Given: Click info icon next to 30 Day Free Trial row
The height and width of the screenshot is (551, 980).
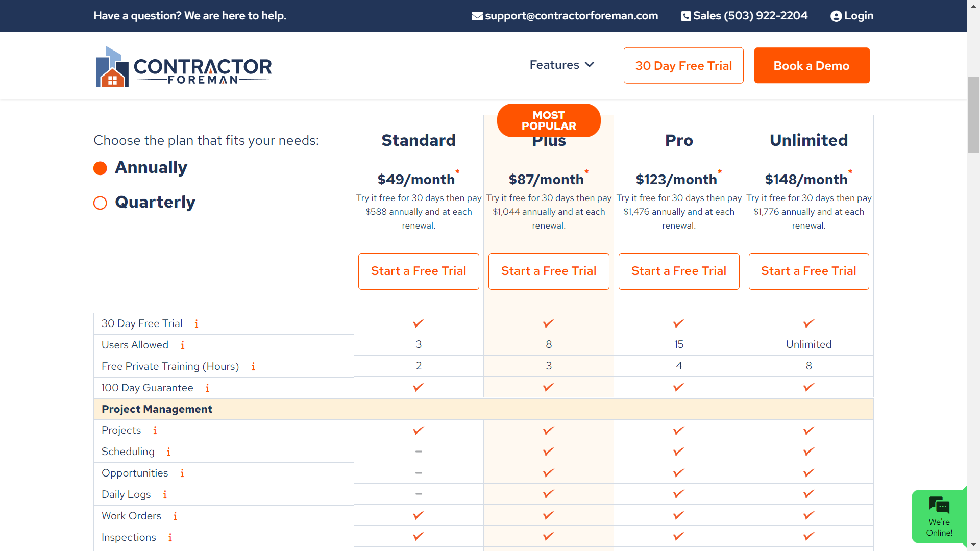Looking at the screenshot, I should pos(197,324).
